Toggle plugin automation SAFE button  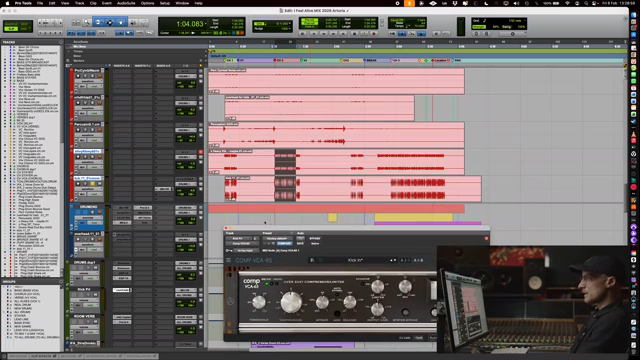tap(300, 244)
